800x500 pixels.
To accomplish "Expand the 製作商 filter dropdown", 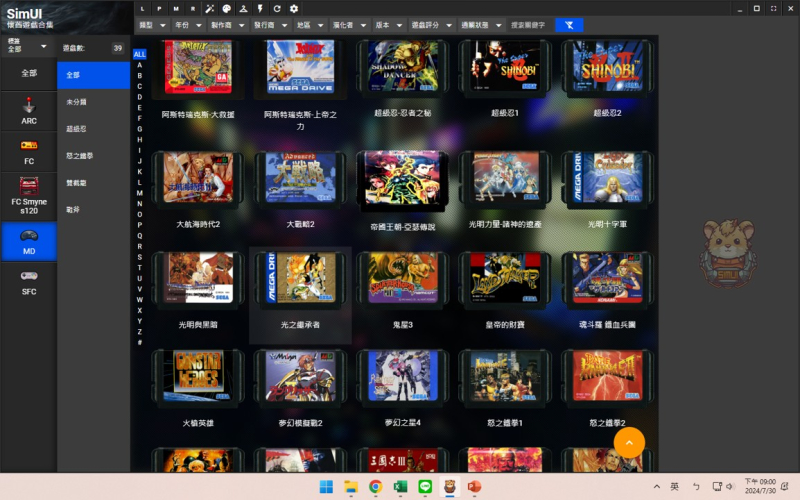I will (228, 25).
